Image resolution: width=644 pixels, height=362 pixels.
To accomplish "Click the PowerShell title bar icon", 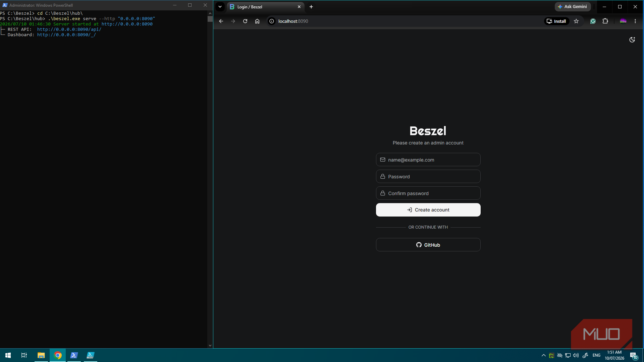I will (5, 5).
